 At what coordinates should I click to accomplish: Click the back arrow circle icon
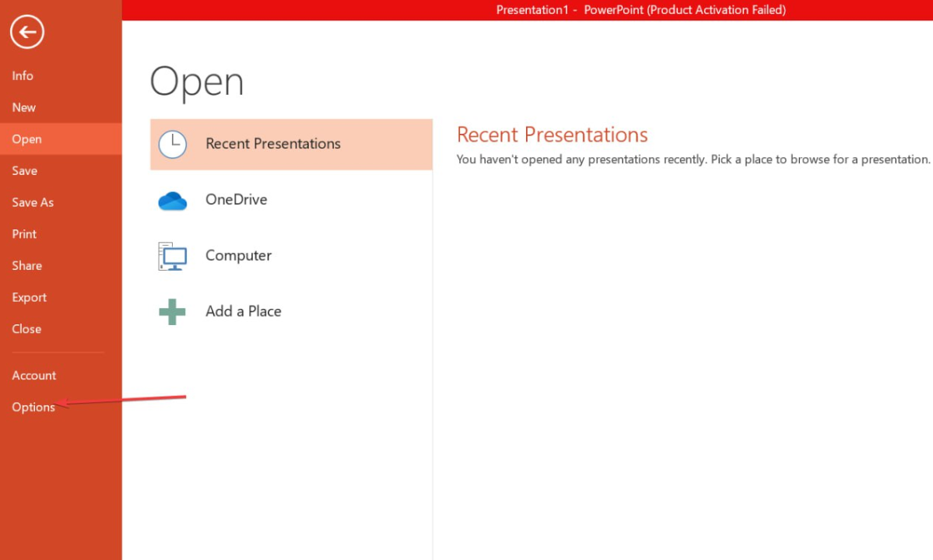(x=26, y=32)
